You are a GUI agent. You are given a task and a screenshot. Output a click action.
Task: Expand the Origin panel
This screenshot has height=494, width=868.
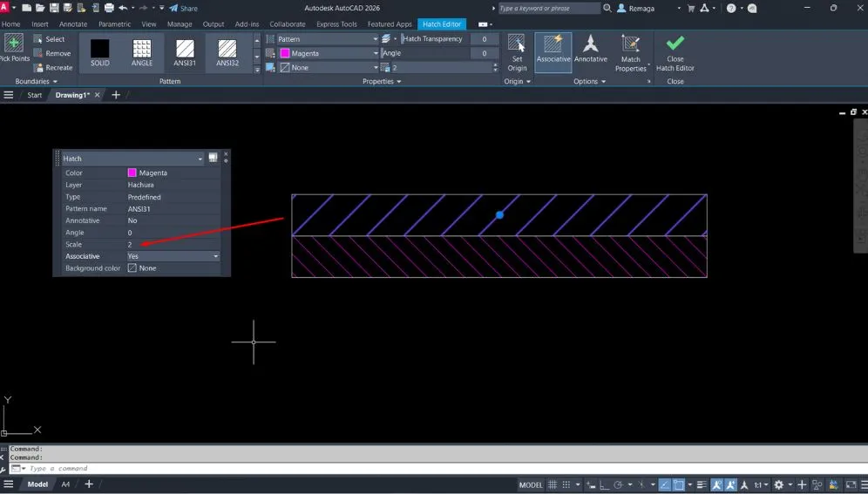click(x=517, y=81)
